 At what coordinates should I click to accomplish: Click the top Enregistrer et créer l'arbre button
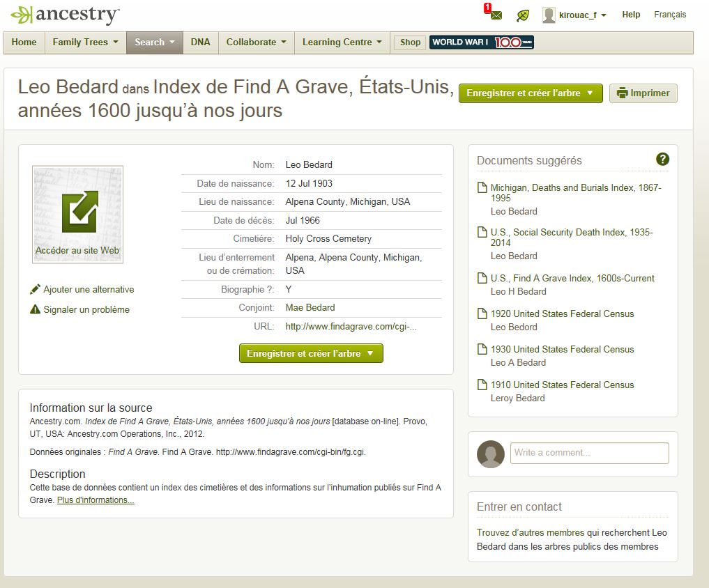531,93
